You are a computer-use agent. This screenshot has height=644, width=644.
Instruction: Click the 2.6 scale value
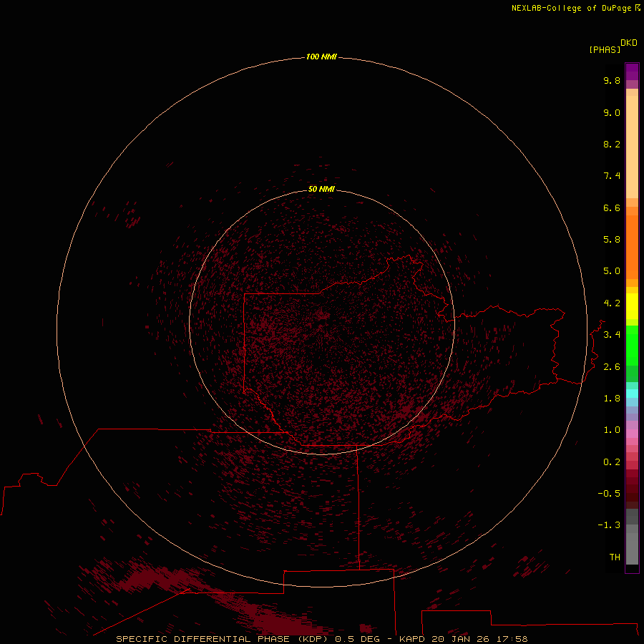[x=612, y=367]
